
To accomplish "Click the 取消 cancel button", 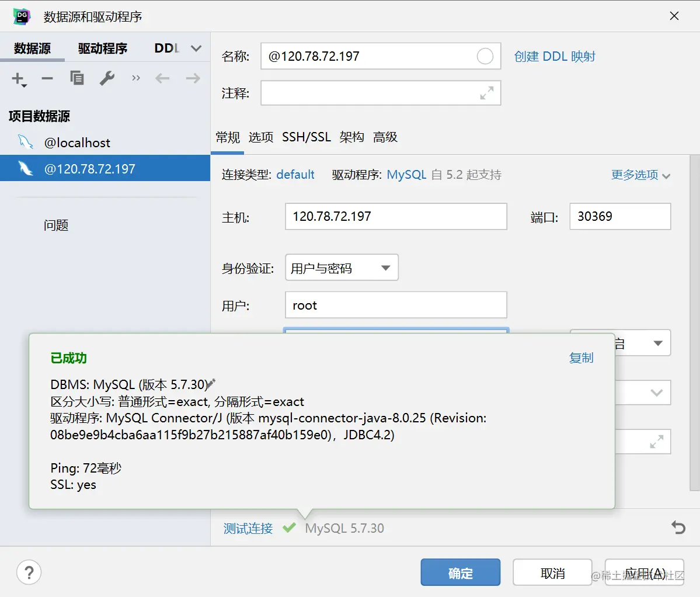I will click(552, 572).
